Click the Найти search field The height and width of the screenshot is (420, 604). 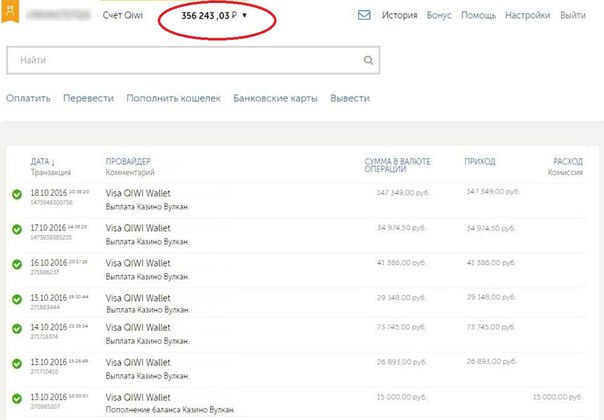(193, 60)
